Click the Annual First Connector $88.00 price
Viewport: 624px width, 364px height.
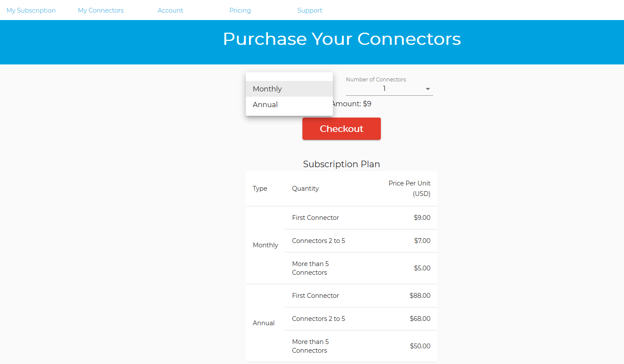(420, 296)
